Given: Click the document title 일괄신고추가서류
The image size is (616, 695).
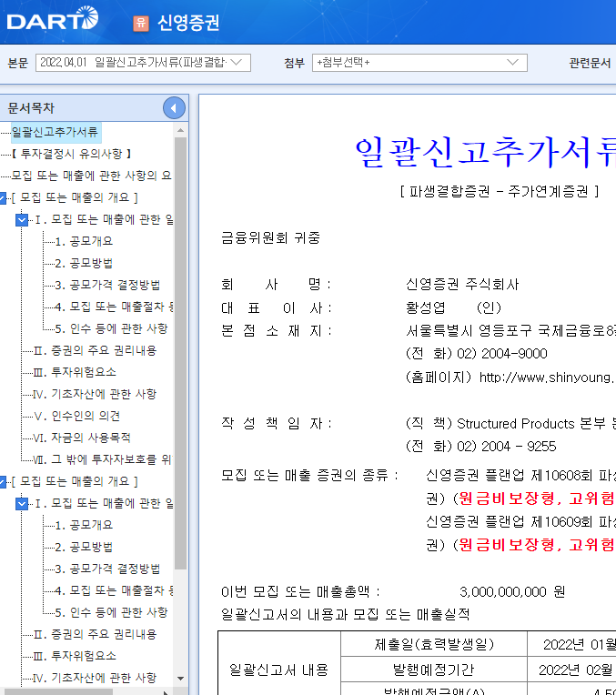Looking at the screenshot, I should (485, 152).
